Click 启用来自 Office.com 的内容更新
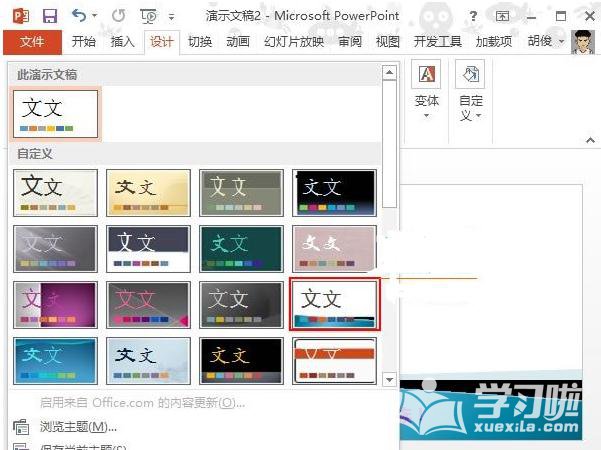 click(x=142, y=402)
